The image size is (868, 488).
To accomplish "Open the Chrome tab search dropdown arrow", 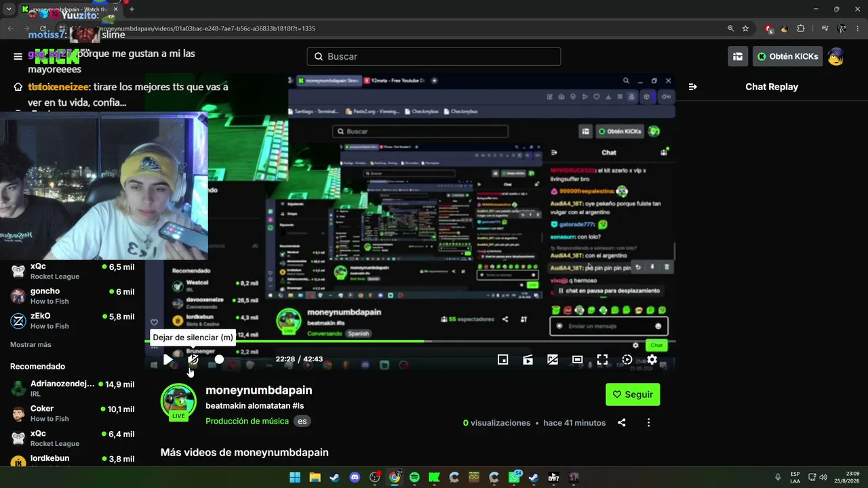I will pos(9,9).
